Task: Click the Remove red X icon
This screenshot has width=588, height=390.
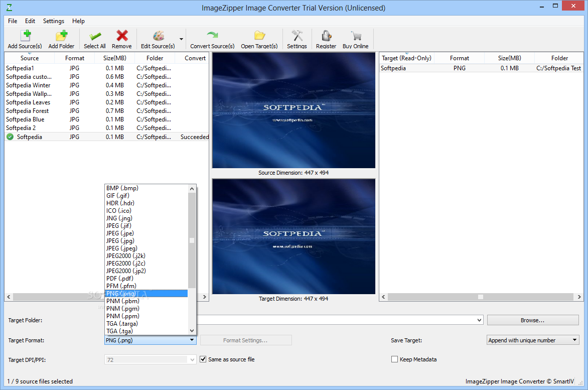Action: 122,36
